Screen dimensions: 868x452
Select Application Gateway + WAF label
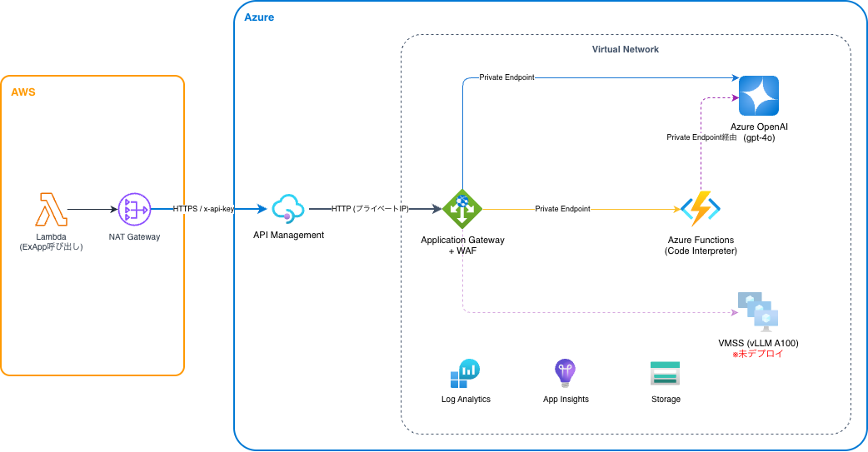click(x=463, y=245)
